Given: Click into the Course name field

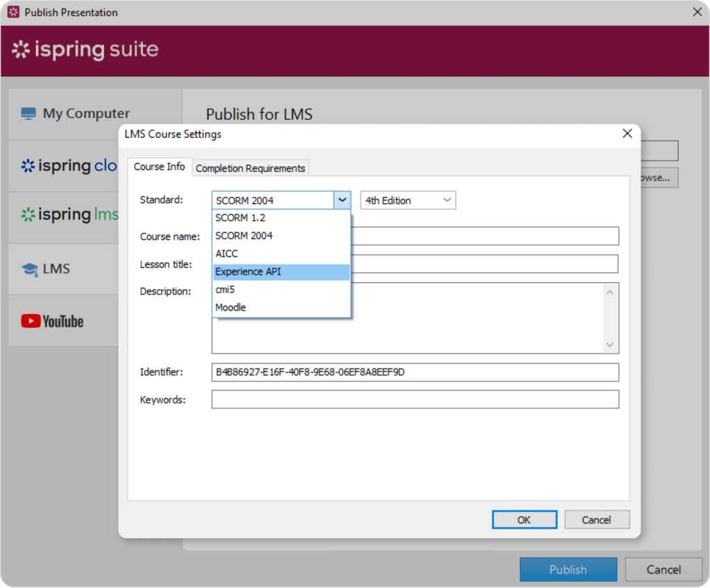Looking at the screenshot, I should click(485, 236).
